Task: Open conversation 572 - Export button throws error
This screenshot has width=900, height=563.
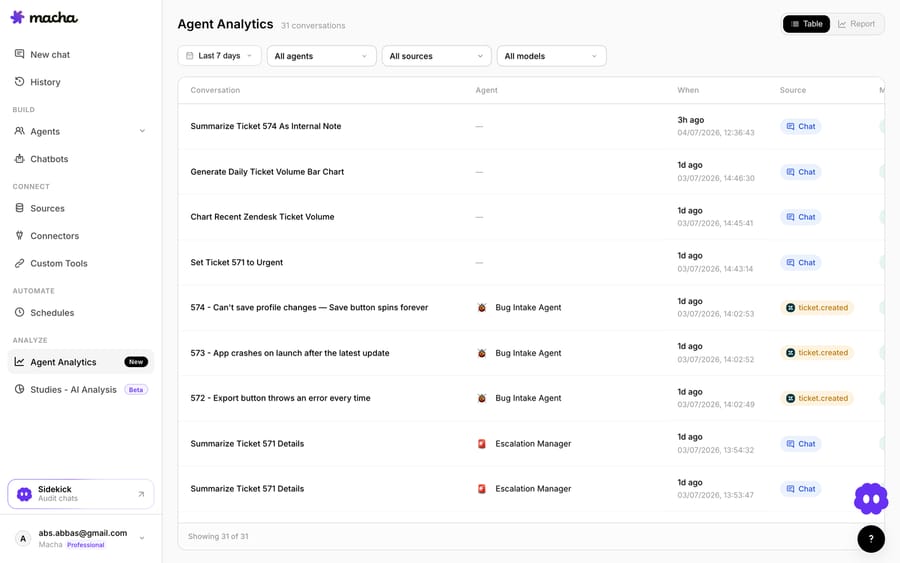Action: (x=280, y=398)
